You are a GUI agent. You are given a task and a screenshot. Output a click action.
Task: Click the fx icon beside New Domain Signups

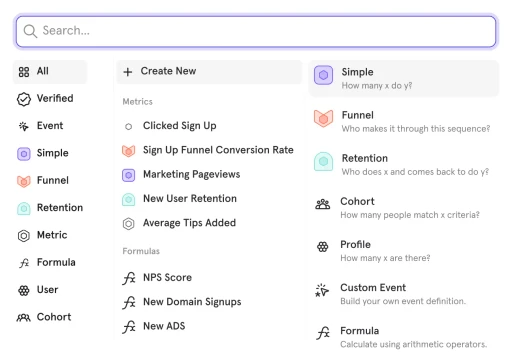(x=129, y=302)
